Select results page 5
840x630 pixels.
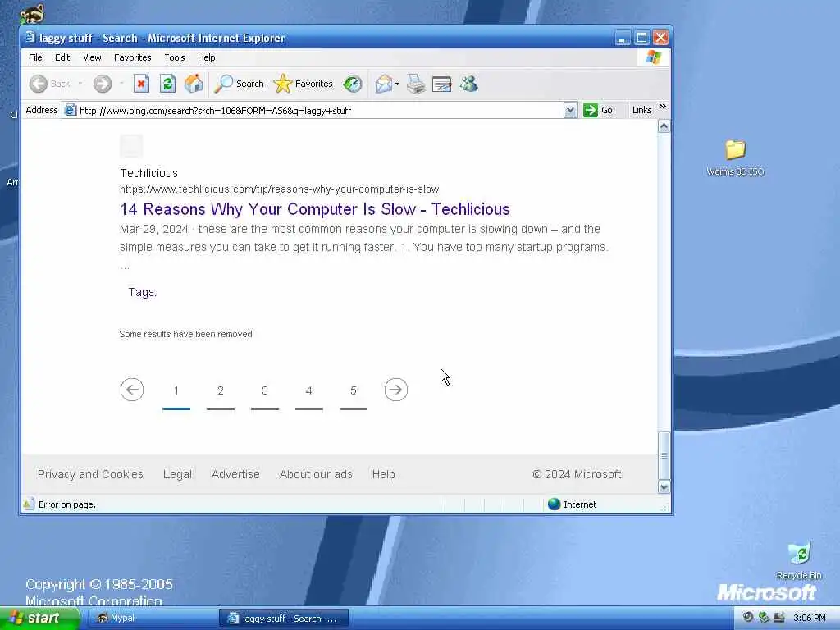pyautogui.click(x=354, y=391)
